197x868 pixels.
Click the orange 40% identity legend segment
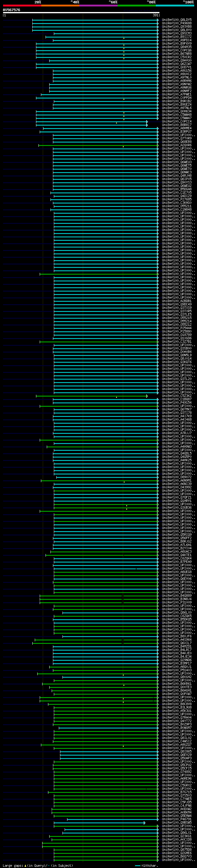(60, 6)
